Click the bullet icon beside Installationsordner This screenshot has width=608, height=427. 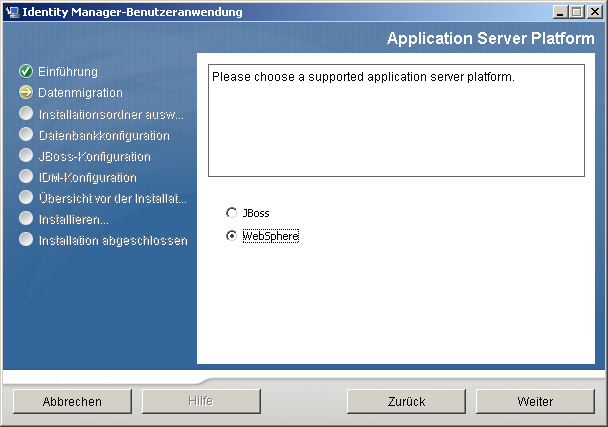26,114
